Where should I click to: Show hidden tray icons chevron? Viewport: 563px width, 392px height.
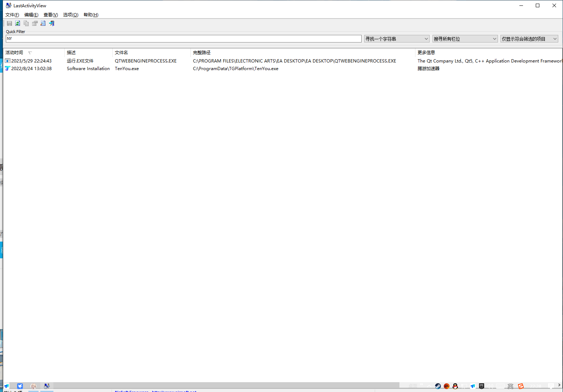(x=429, y=386)
